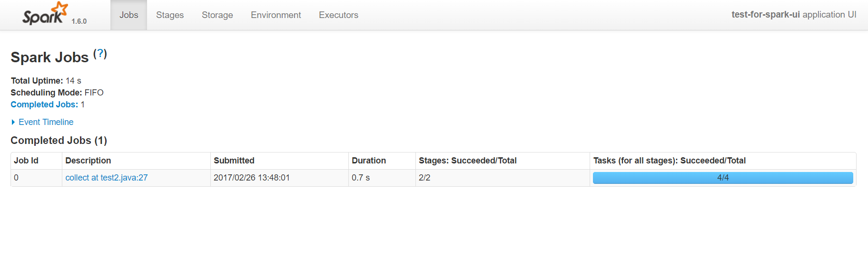Image resolution: width=868 pixels, height=267 pixels.
Task: Click the Completed Jobs summary link
Action: click(x=44, y=105)
